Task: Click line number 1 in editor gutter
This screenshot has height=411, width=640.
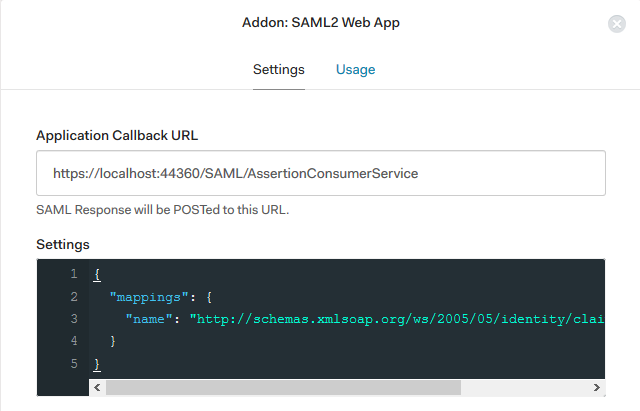Action: pos(73,273)
